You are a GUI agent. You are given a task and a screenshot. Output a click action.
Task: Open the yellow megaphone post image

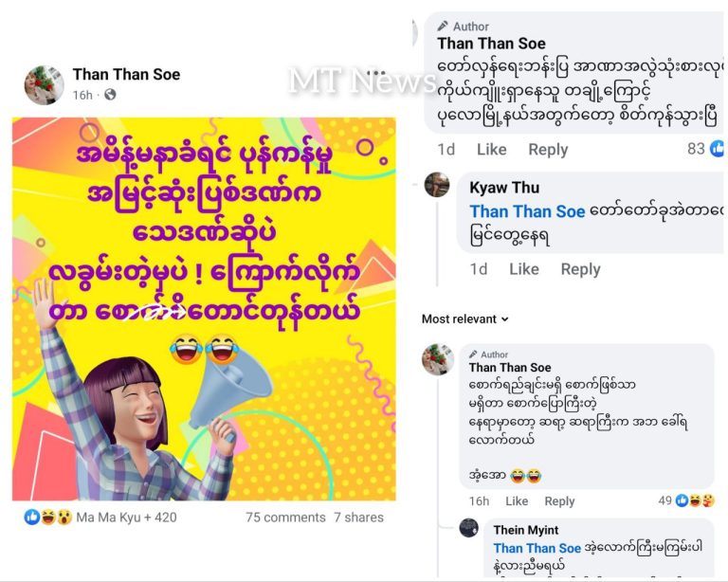point(204,309)
